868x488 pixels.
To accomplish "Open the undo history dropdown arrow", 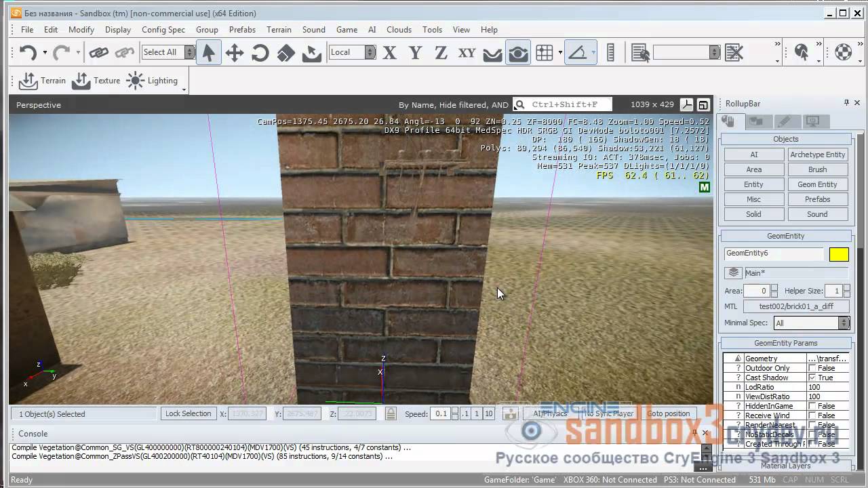I will pyautogui.click(x=45, y=52).
